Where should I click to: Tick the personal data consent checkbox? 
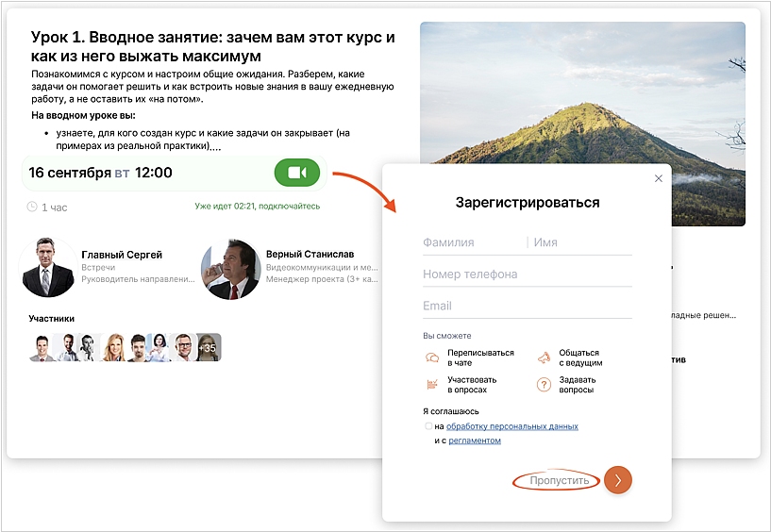click(429, 426)
